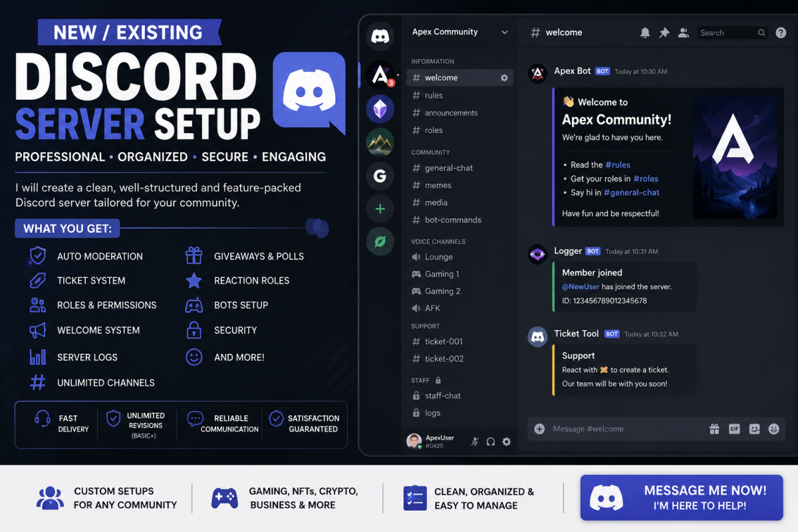Click the @NewUser mention in Logger message
This screenshot has width=798, height=532.
581,287
